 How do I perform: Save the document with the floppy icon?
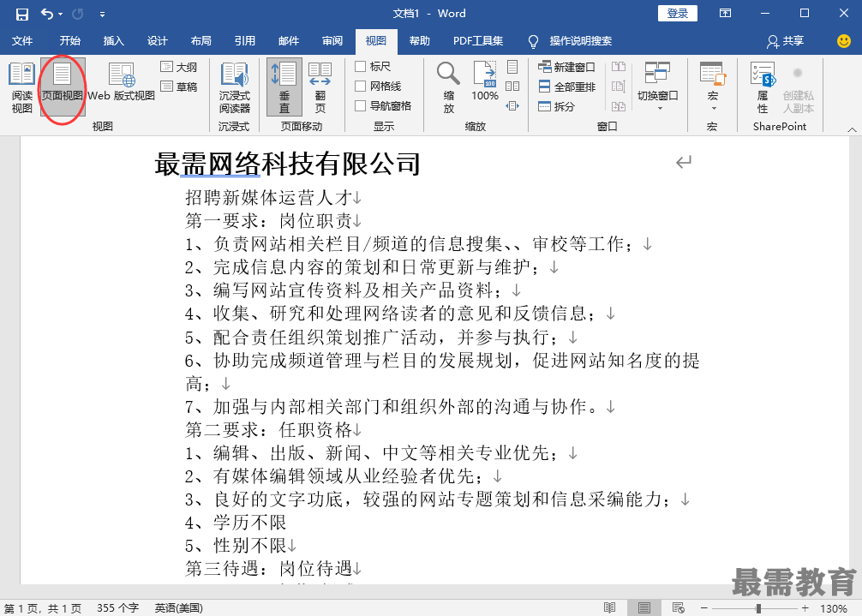point(21,14)
